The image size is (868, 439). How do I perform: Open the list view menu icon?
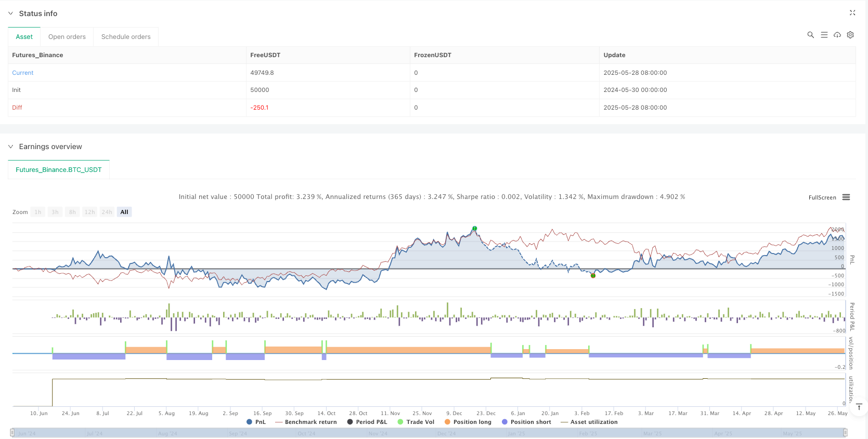[824, 35]
